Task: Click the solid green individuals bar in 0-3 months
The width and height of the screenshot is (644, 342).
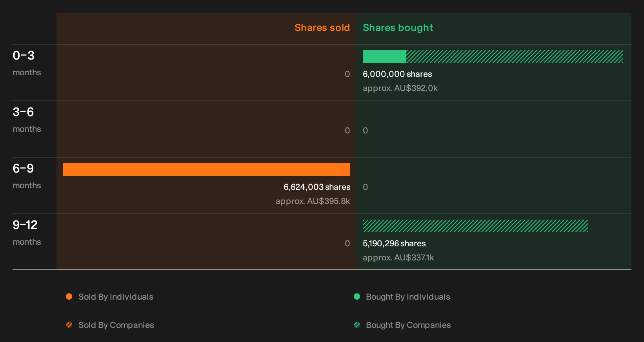Action: (x=384, y=56)
